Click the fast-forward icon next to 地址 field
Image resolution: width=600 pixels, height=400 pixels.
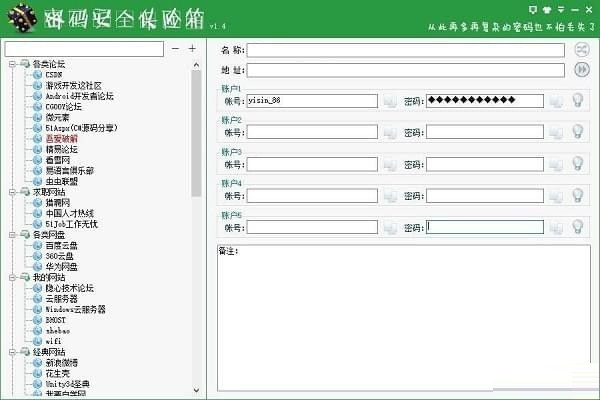point(582,69)
